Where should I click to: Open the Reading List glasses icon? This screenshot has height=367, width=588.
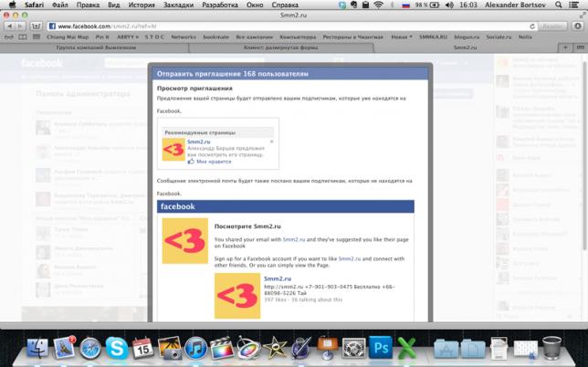[x=9, y=37]
